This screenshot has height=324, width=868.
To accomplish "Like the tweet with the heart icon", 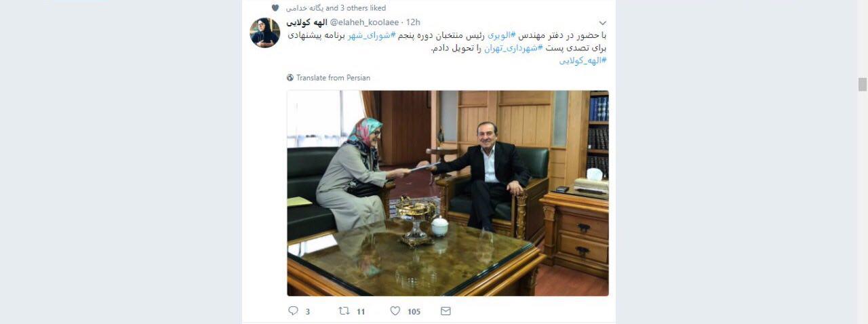I will [x=395, y=310].
